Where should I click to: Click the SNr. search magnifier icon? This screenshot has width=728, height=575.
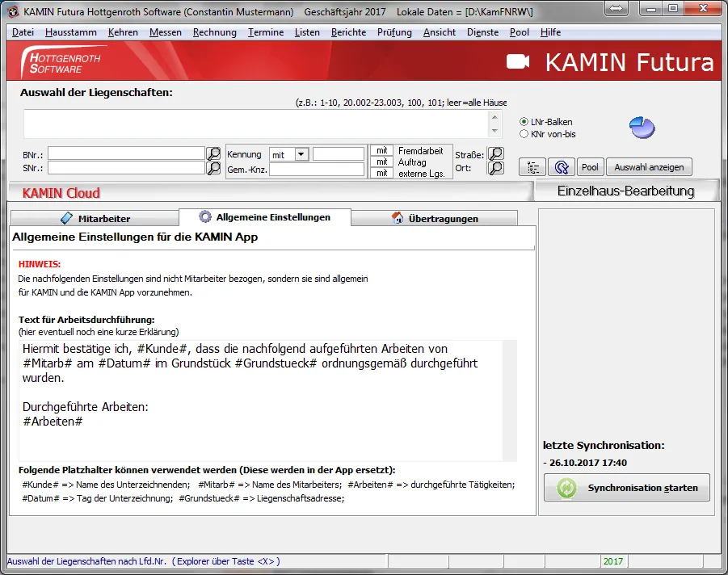tap(213, 168)
